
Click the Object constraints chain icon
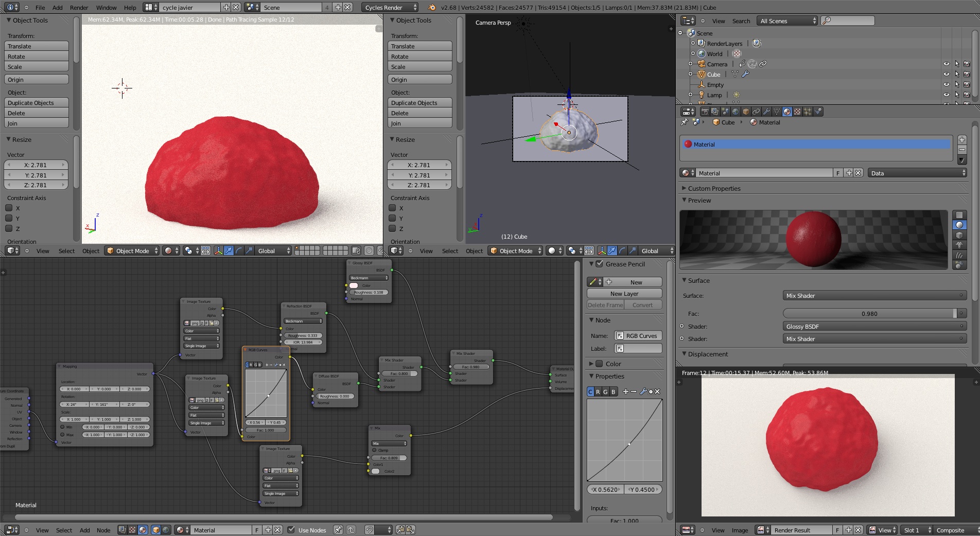pyautogui.click(x=756, y=112)
